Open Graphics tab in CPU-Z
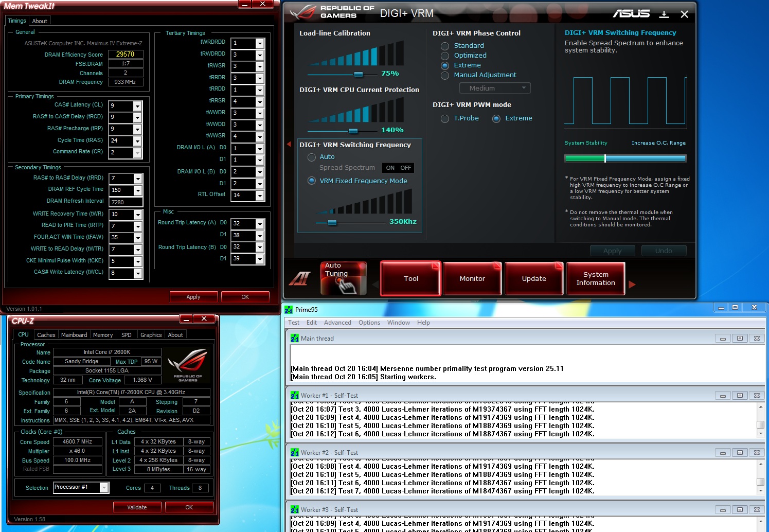 (x=151, y=335)
